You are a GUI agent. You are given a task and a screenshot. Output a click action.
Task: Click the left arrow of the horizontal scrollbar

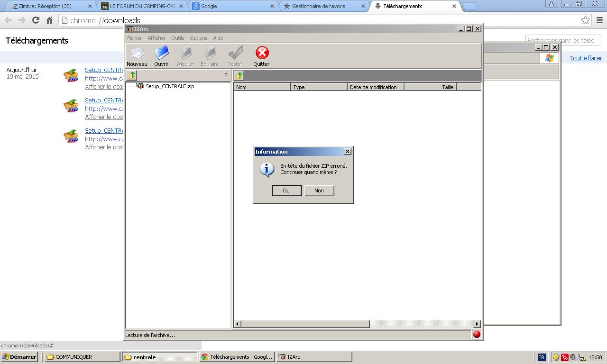238,324
